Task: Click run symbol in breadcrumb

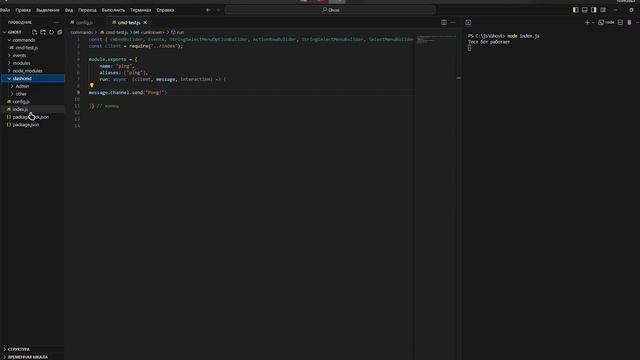Action: pos(178,32)
